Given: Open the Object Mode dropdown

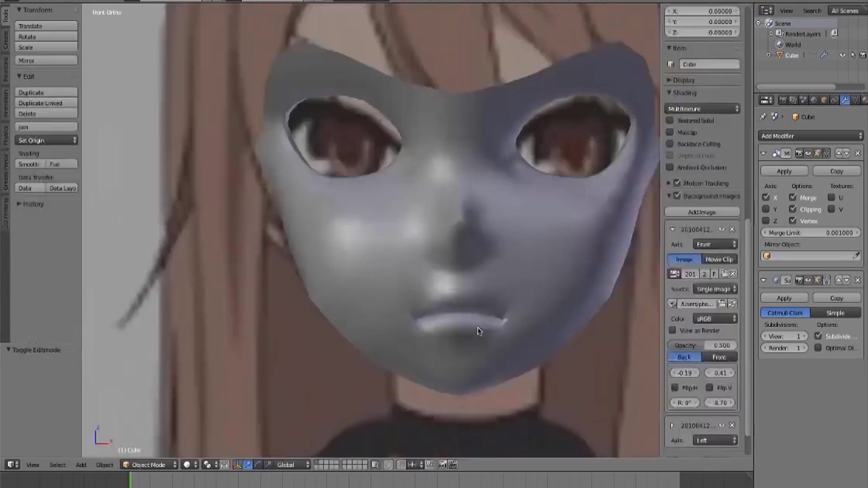Looking at the screenshot, I should click(x=150, y=465).
